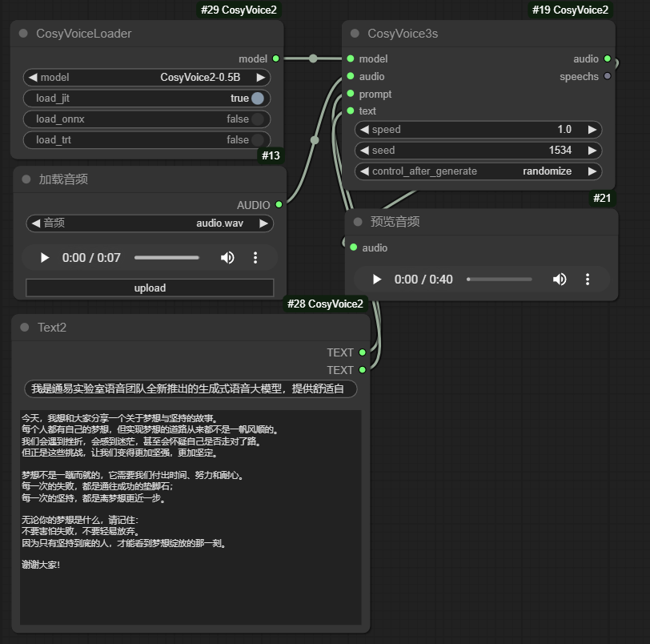Click the link midpoint between model ports
Viewport: 650px width, 644px height.
tap(314, 58)
